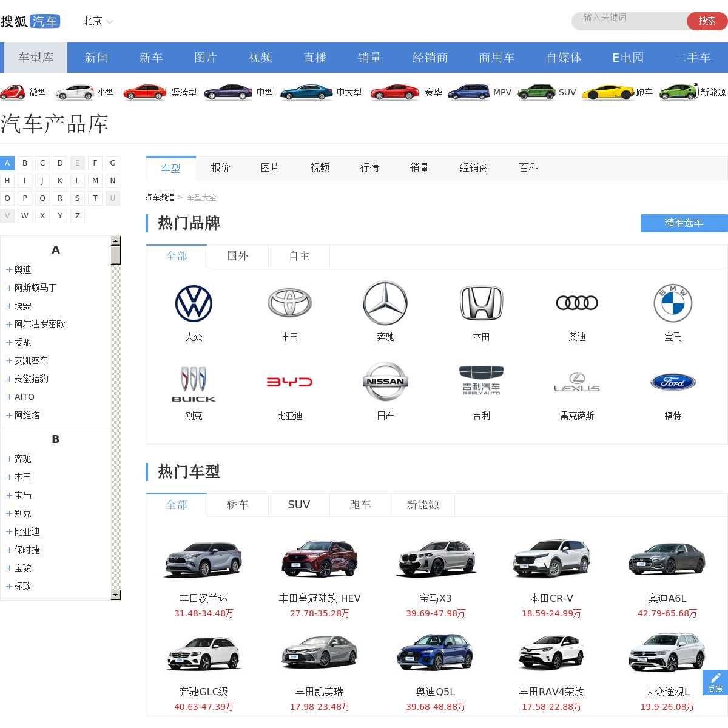Click the BMW brand logo
Image resolution: width=728 pixels, height=728 pixels.
673,303
